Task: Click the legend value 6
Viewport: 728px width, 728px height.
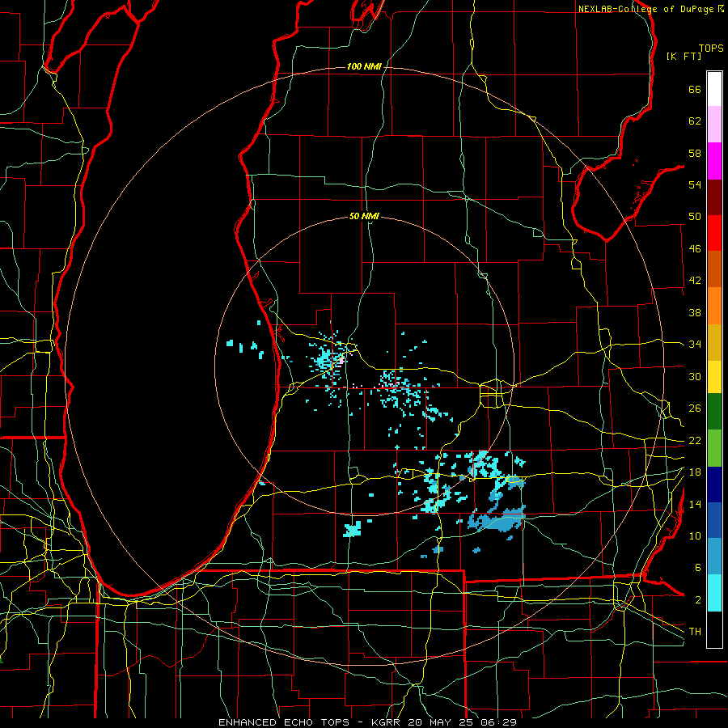Action: coord(697,568)
